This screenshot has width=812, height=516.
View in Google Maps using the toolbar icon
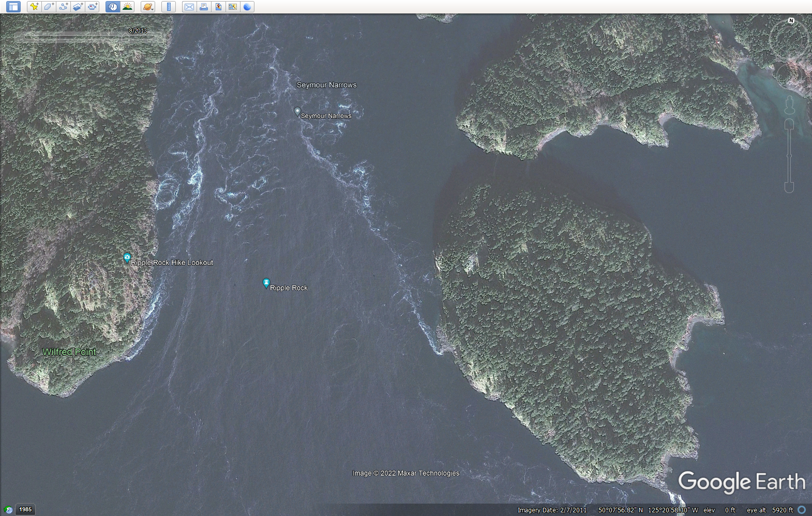tap(233, 7)
